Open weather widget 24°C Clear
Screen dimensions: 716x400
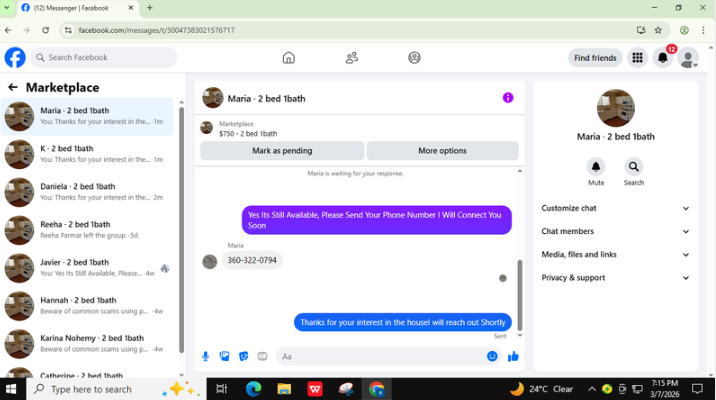(x=542, y=389)
